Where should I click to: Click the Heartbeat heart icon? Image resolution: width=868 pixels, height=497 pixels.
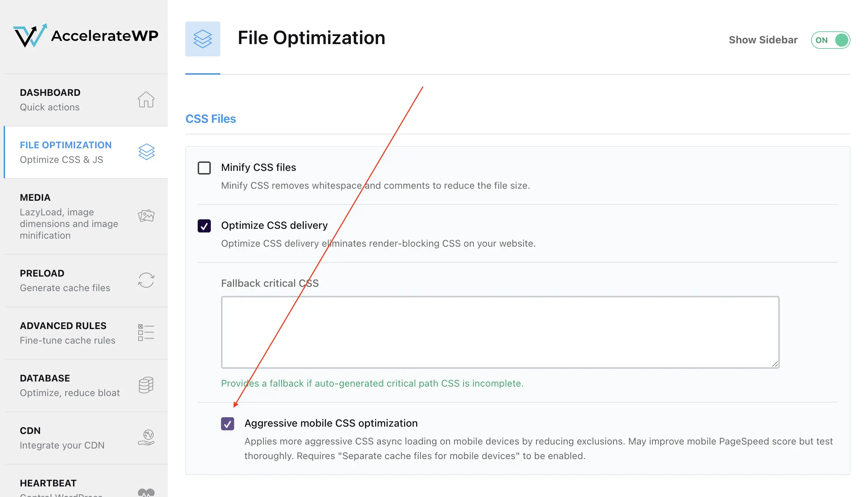146,492
